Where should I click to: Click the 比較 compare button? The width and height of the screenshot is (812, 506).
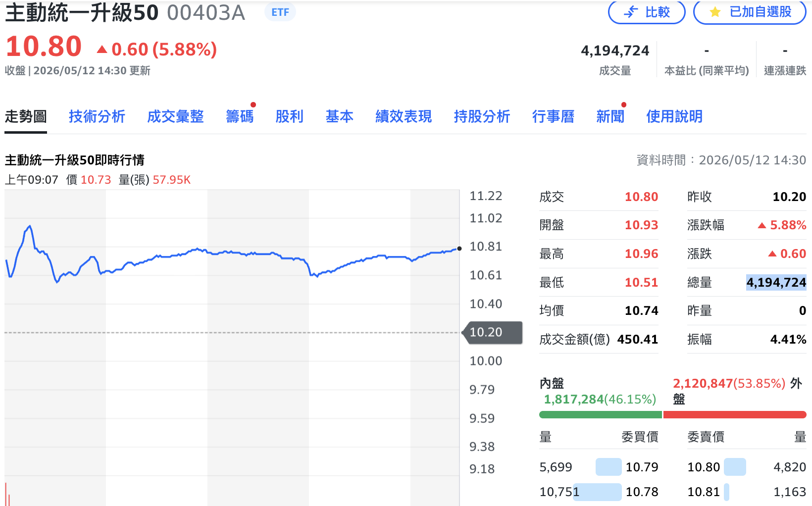647,12
